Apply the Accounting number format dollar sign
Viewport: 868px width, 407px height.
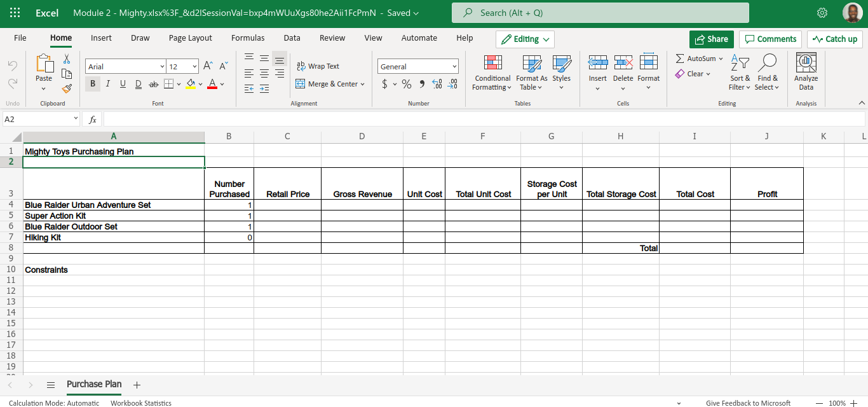[386, 83]
